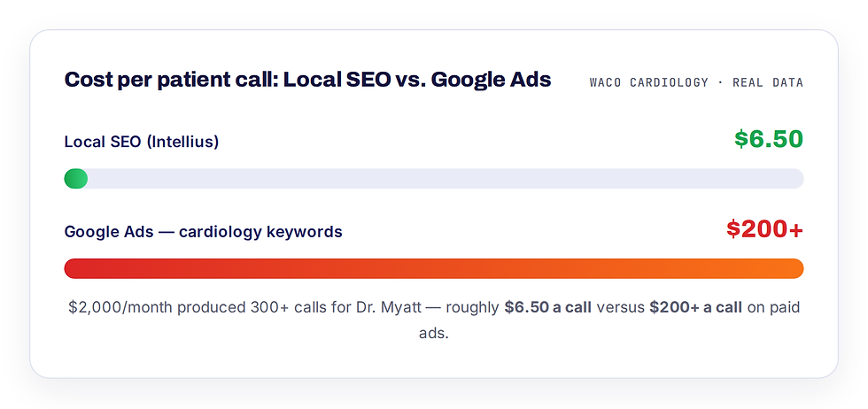Click the Local SEO (Intellius) label

click(142, 143)
